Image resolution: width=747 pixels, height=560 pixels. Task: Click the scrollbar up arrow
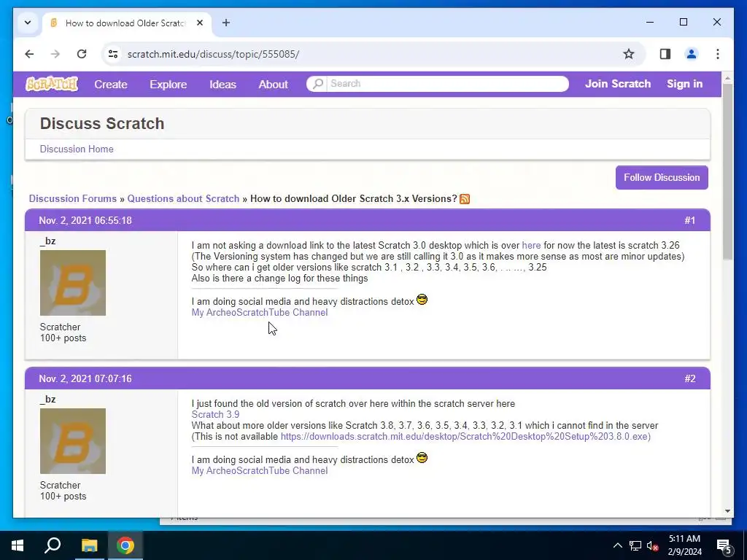coord(727,77)
